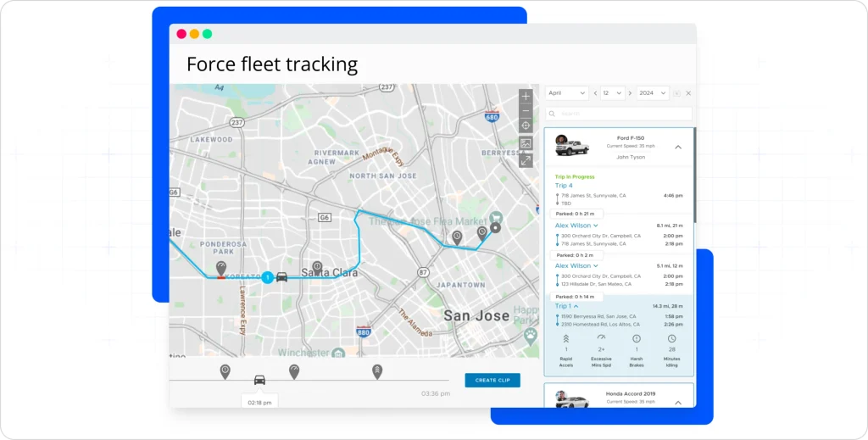
Task: Click the car marker on the timeline
Action: point(259,380)
